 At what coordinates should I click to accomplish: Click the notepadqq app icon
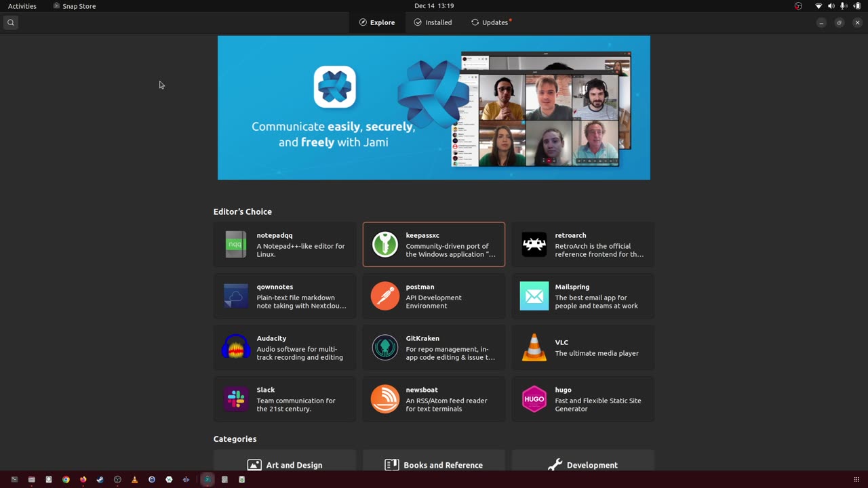pos(236,245)
